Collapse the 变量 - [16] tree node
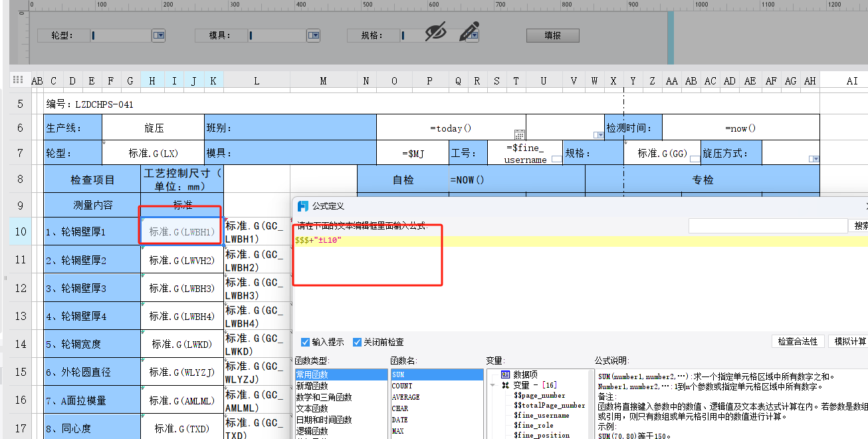This screenshot has width=868, height=439. click(x=492, y=385)
